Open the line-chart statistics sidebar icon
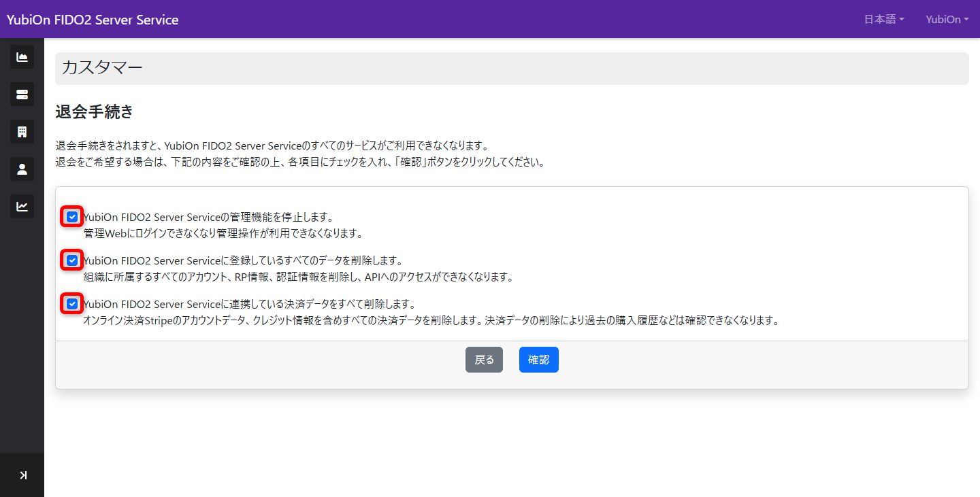Screen dimensions: 980x497 [22, 206]
